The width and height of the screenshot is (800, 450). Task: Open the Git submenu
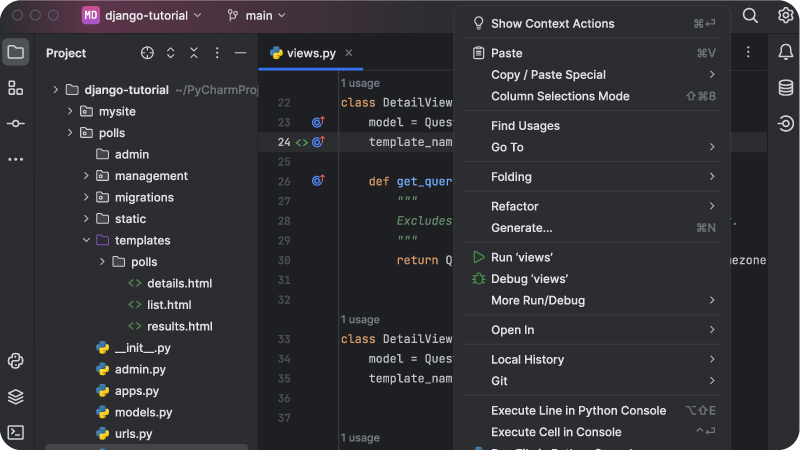(592, 381)
